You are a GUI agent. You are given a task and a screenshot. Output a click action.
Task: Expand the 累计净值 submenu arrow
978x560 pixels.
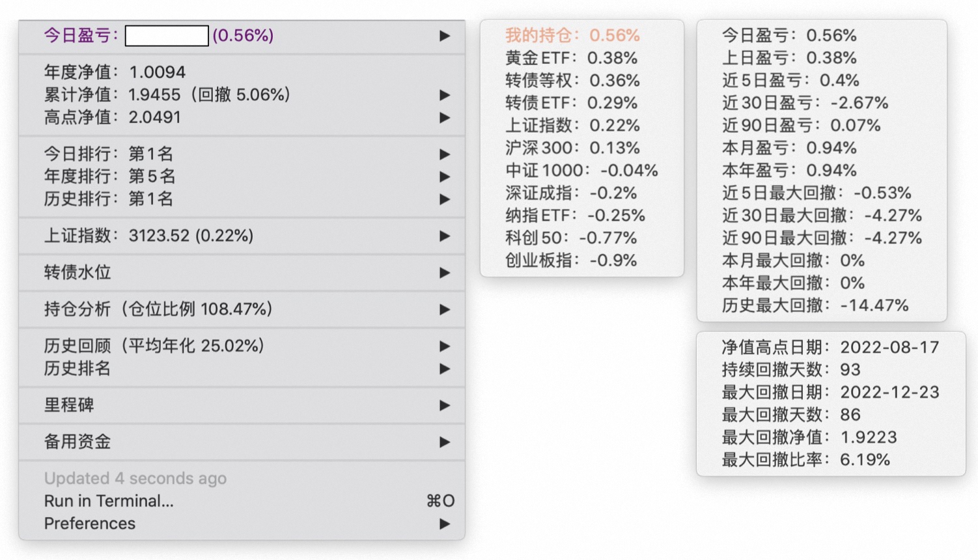[x=445, y=95]
